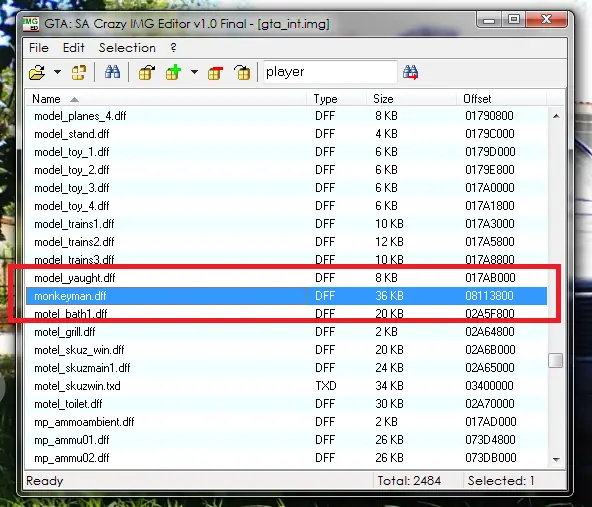Select model_trains3.dff entry

click(x=286, y=260)
